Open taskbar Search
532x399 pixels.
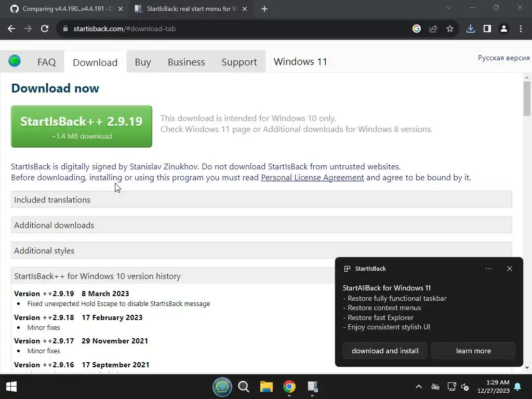point(244,387)
